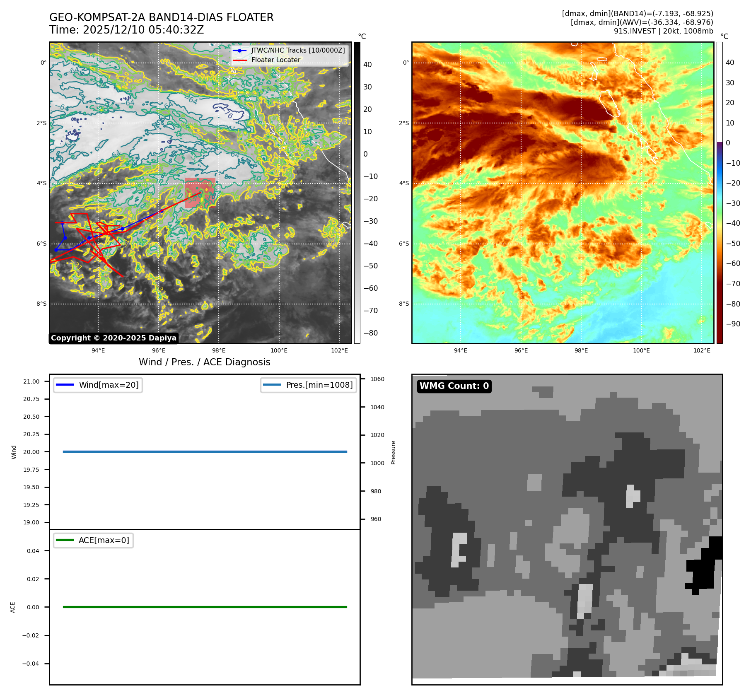Select the WMG Count: 0 badge
The height and width of the screenshot is (700, 751).
pos(454,386)
